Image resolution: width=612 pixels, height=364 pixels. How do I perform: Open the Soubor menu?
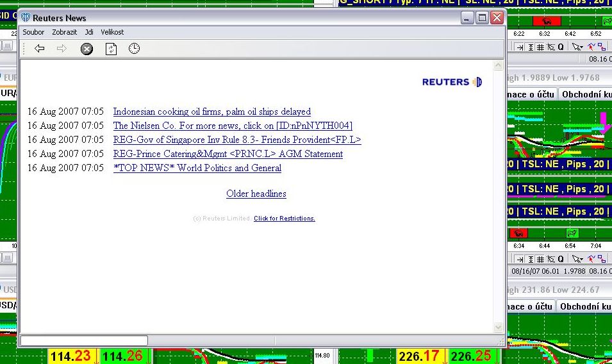(33, 32)
